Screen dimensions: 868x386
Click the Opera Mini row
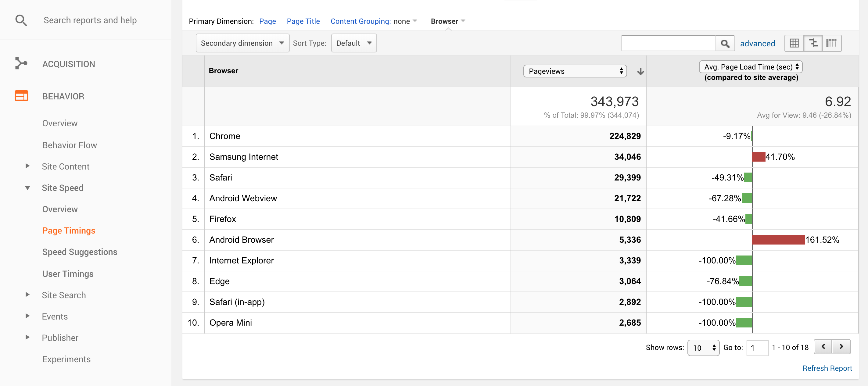(x=520, y=323)
